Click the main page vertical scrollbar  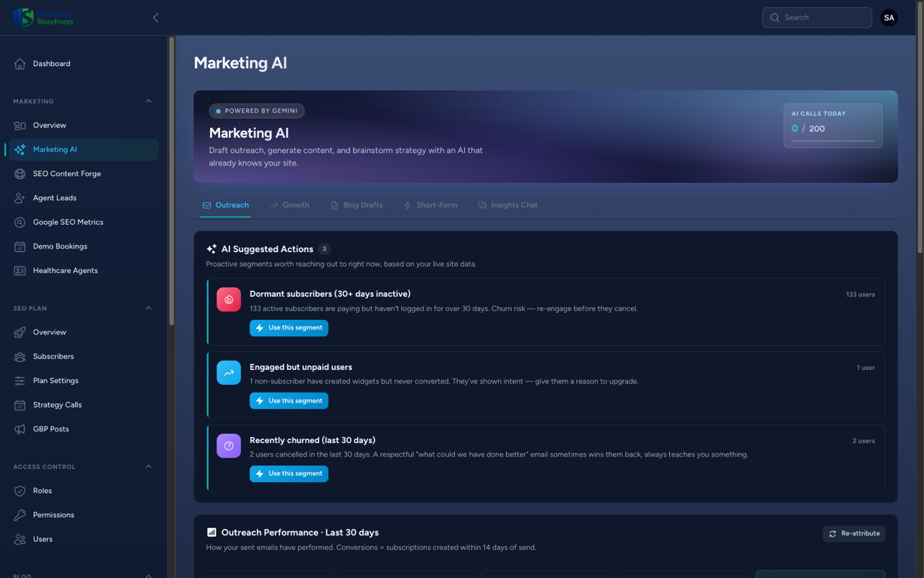click(x=920, y=128)
